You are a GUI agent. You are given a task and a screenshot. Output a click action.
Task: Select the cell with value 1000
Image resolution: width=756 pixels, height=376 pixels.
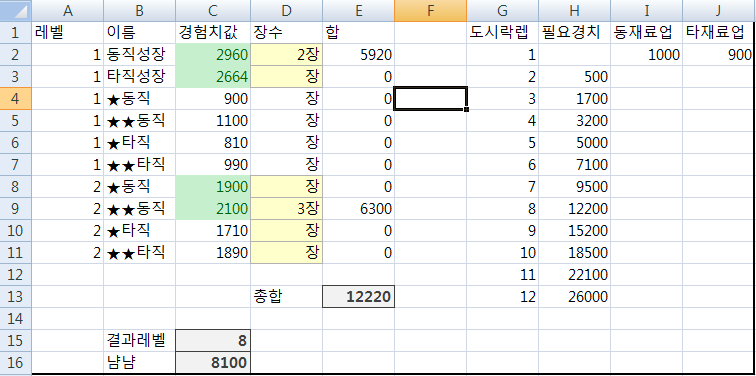click(647, 55)
